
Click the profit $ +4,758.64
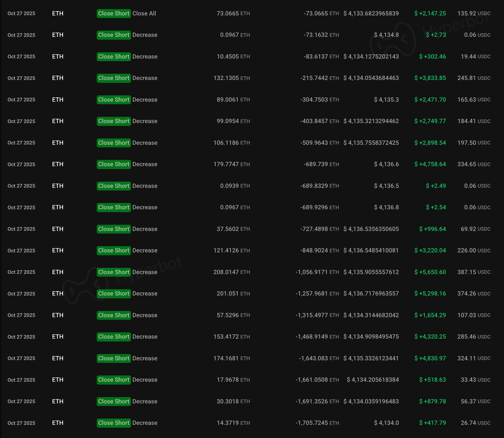430,164
